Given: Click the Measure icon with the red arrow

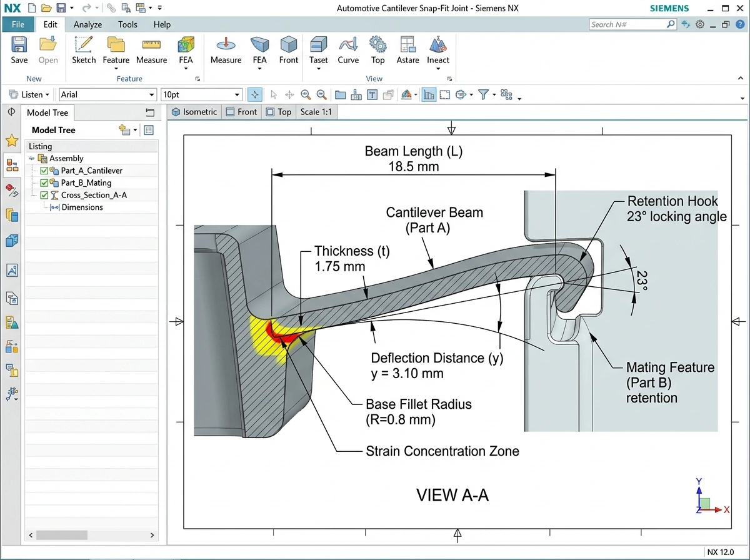Looking at the screenshot, I should (x=226, y=45).
